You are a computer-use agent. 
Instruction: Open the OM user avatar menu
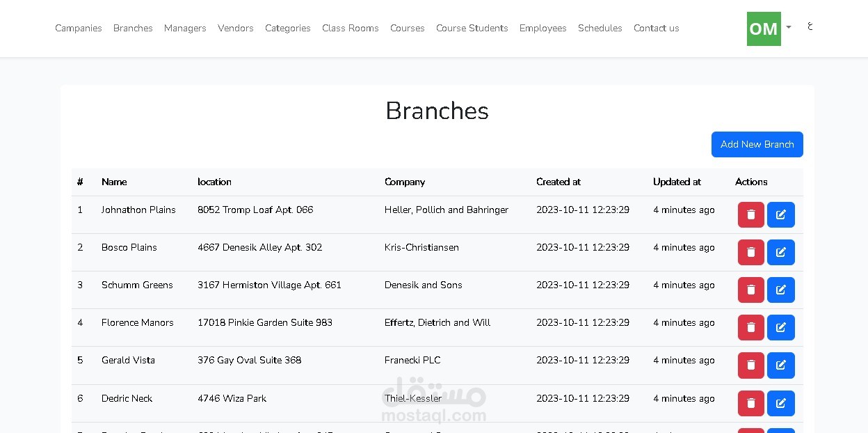[x=764, y=29]
